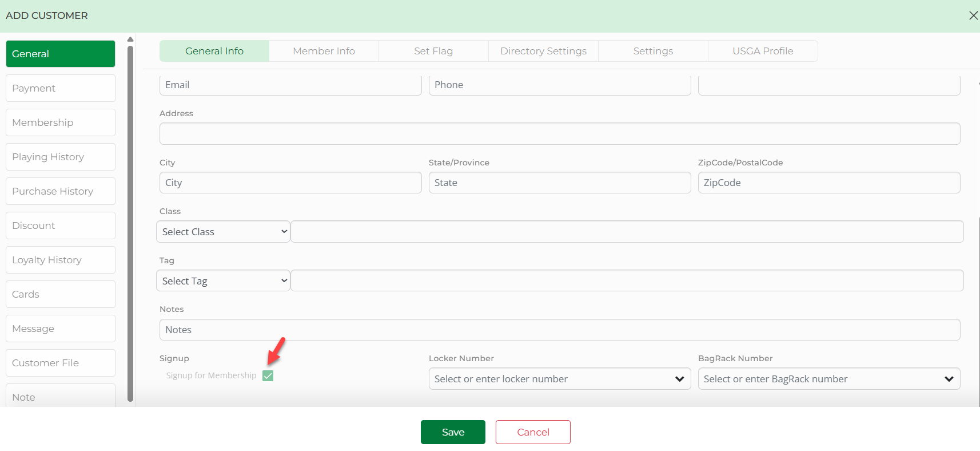Click the ZipCode input field
Viewport: 980px width, 451px height.
[x=828, y=183]
